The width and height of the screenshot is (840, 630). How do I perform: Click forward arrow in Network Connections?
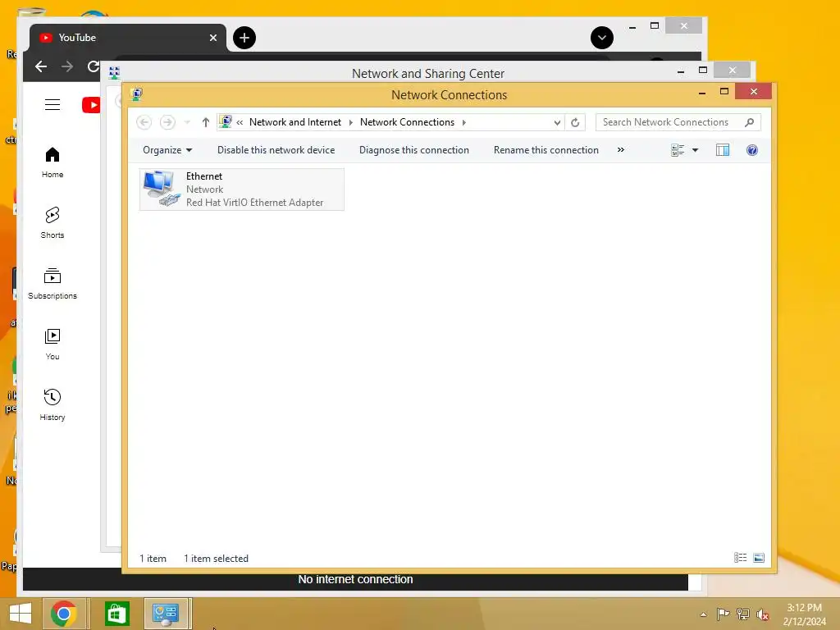pos(167,122)
